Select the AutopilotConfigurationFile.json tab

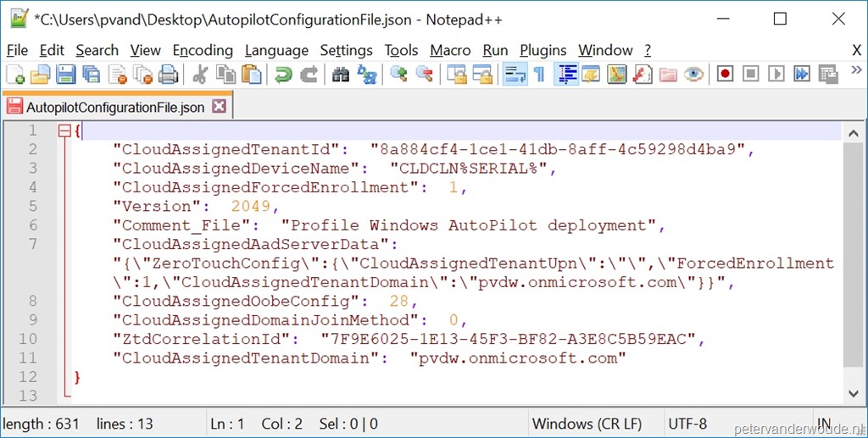click(115, 107)
